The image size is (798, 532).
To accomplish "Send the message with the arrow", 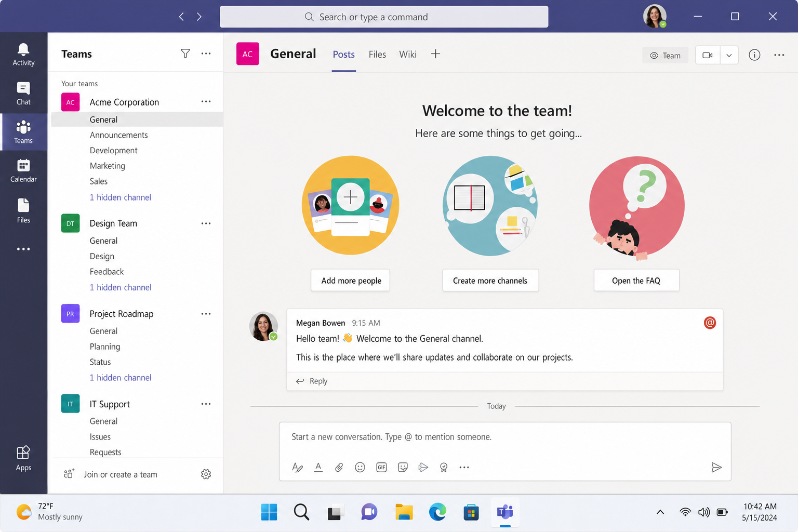I will coord(716,468).
